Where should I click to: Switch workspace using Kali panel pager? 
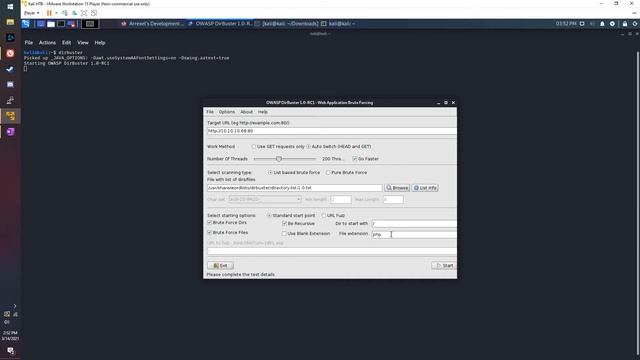90,24
